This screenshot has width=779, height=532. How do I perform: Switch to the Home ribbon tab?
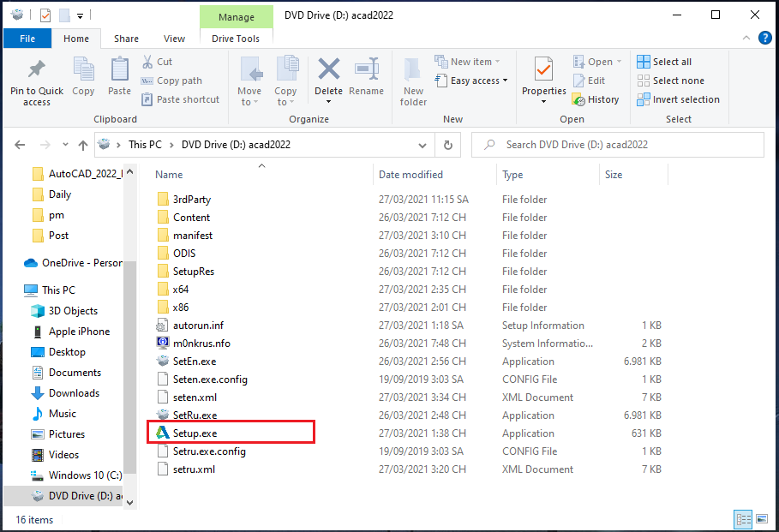76,39
